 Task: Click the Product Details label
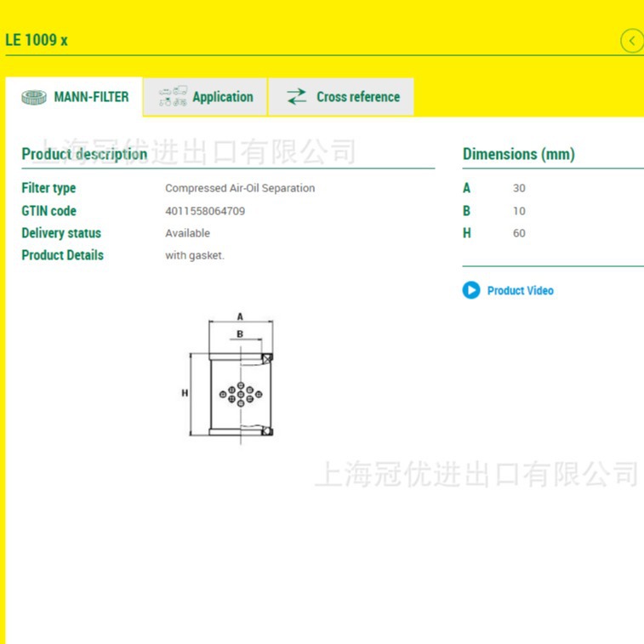[62, 255]
